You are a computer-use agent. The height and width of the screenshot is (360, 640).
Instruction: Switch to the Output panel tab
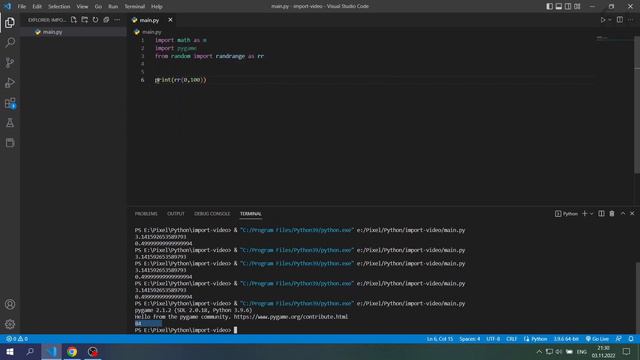tap(176, 213)
